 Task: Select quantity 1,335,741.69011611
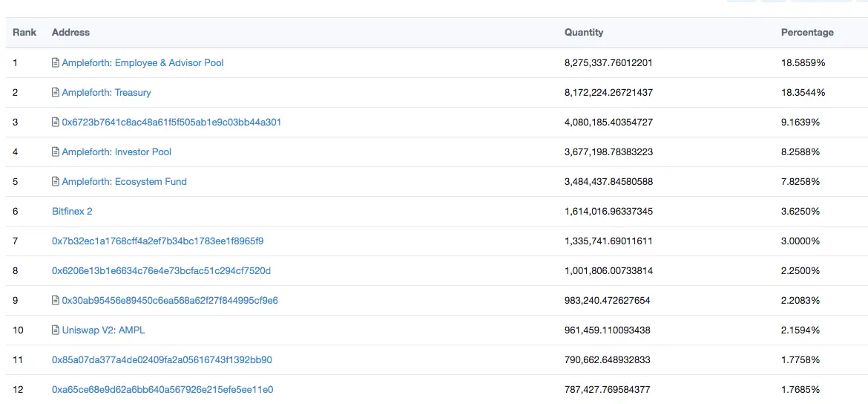click(x=608, y=241)
